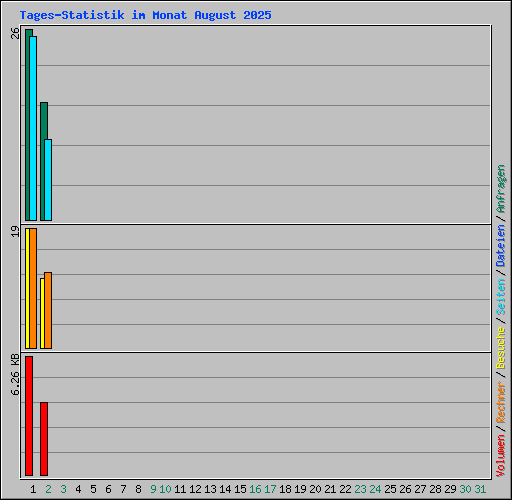
Task: Click the chart title 'Tages-Statistik im Monat August 2025'
Action: tap(145, 15)
